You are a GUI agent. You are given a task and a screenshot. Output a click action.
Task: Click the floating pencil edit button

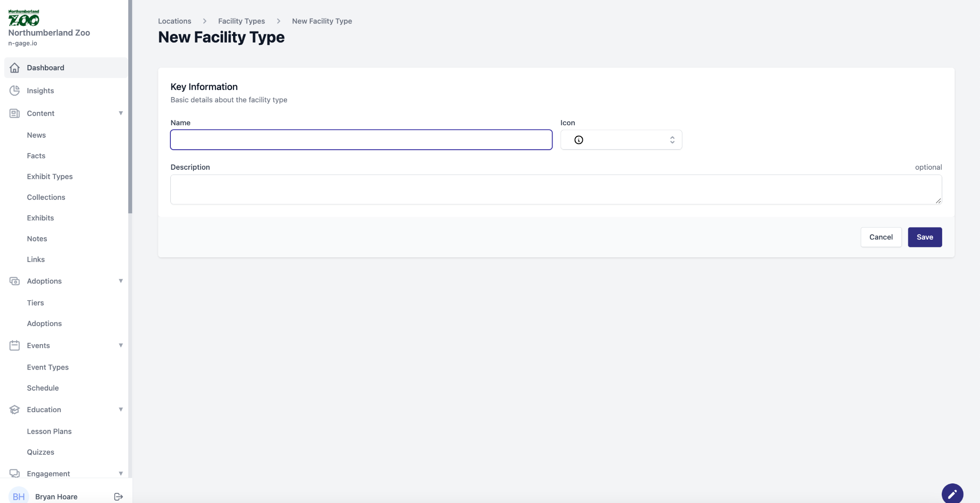(952, 493)
